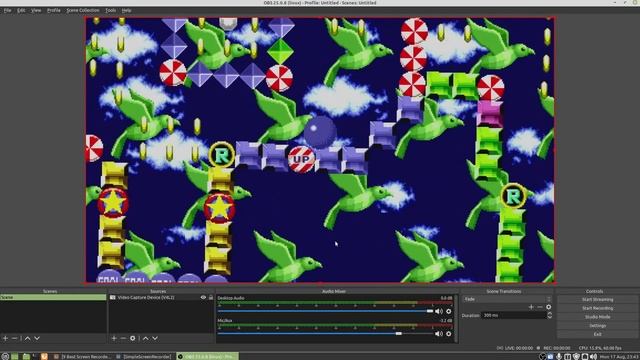Click the Duration stepper arrows
This screenshot has height=360, width=640.
(x=549, y=316)
